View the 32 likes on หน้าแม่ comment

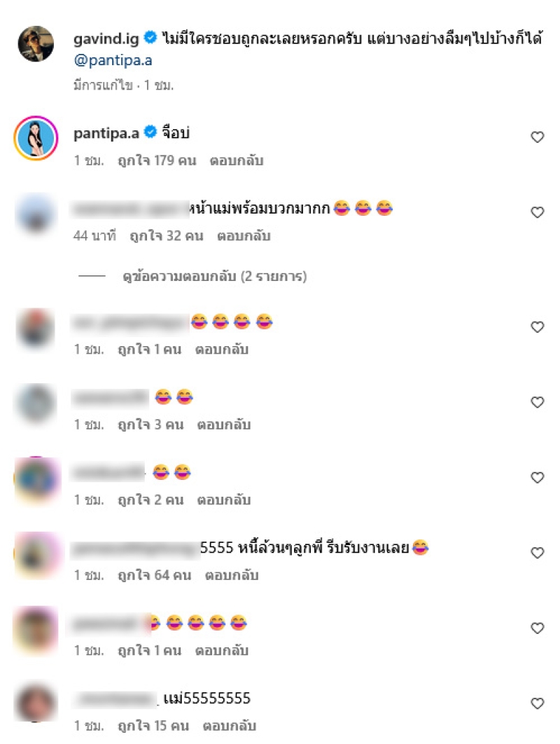167,235
